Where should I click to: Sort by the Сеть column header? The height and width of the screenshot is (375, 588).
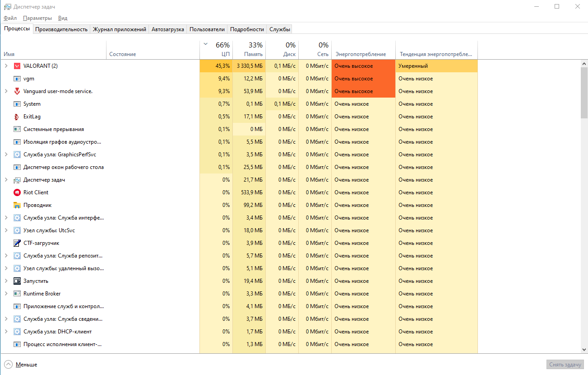(315, 50)
